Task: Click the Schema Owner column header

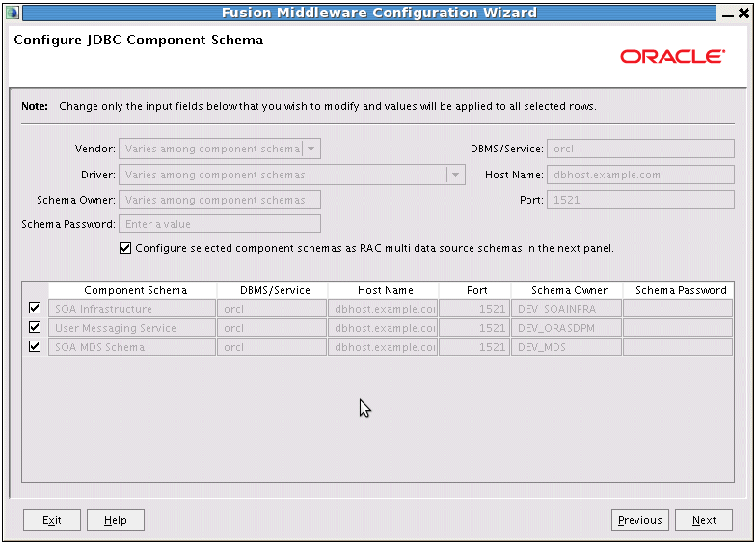Action: pyautogui.click(x=567, y=290)
